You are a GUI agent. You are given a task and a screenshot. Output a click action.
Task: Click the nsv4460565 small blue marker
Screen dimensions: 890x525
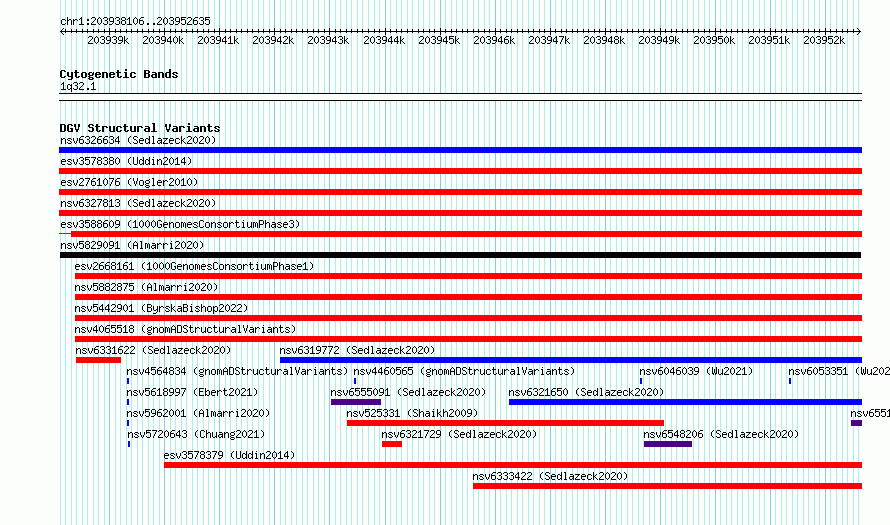point(355,381)
